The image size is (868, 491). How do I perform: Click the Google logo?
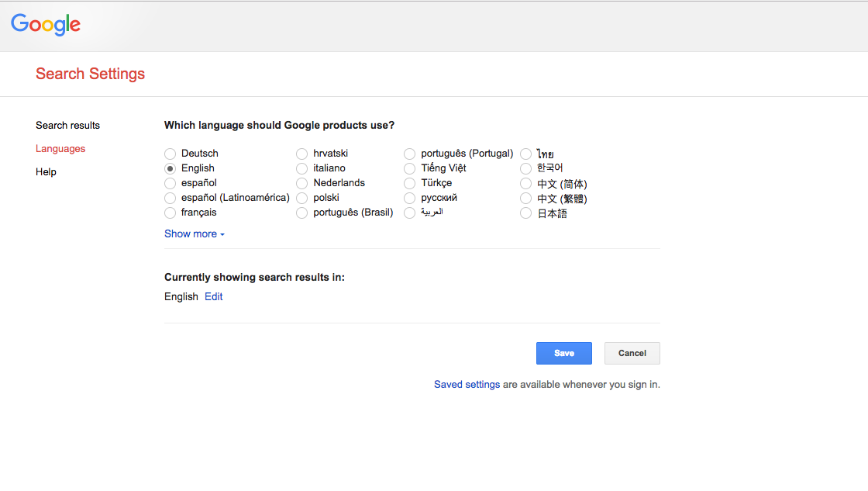pyautogui.click(x=46, y=24)
